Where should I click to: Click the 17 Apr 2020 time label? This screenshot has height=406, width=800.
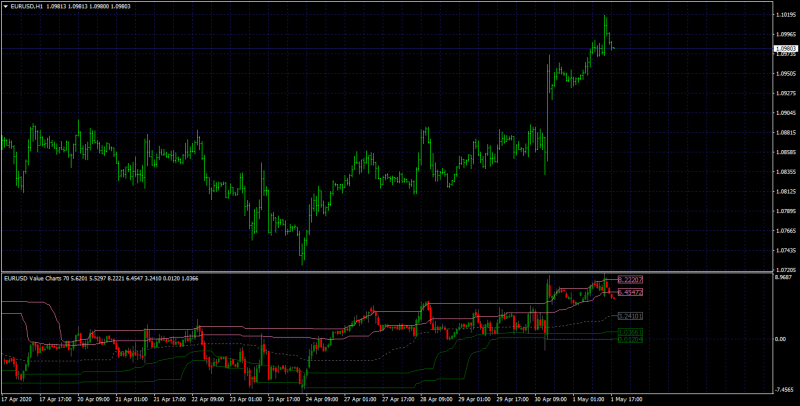(x=17, y=399)
